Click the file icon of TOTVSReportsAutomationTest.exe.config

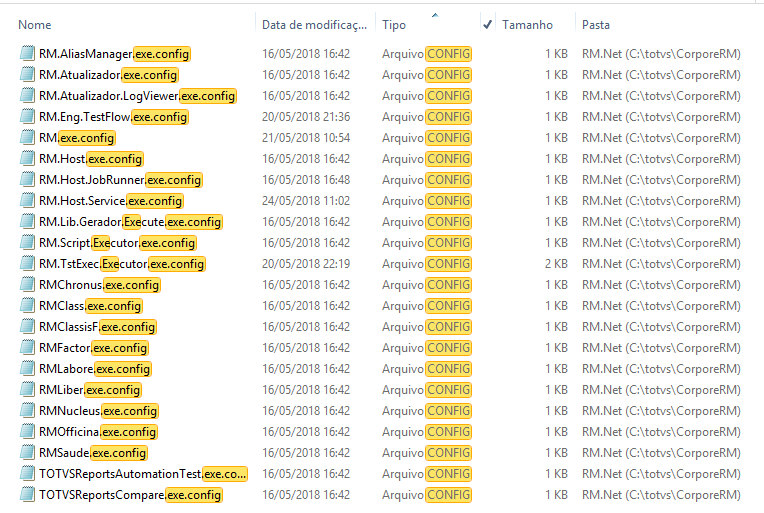(x=27, y=473)
